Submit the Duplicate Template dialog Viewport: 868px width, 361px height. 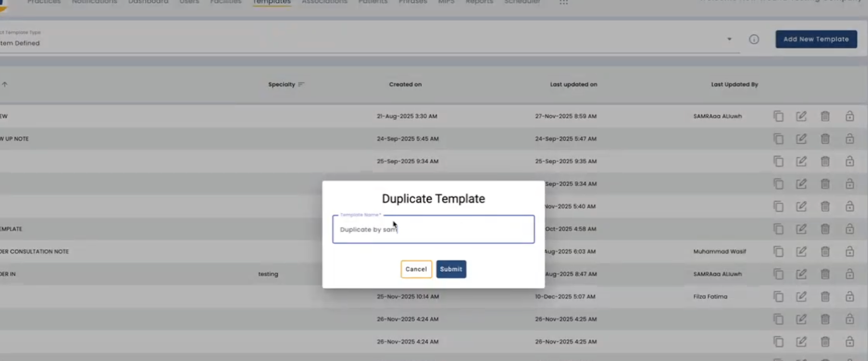point(451,269)
